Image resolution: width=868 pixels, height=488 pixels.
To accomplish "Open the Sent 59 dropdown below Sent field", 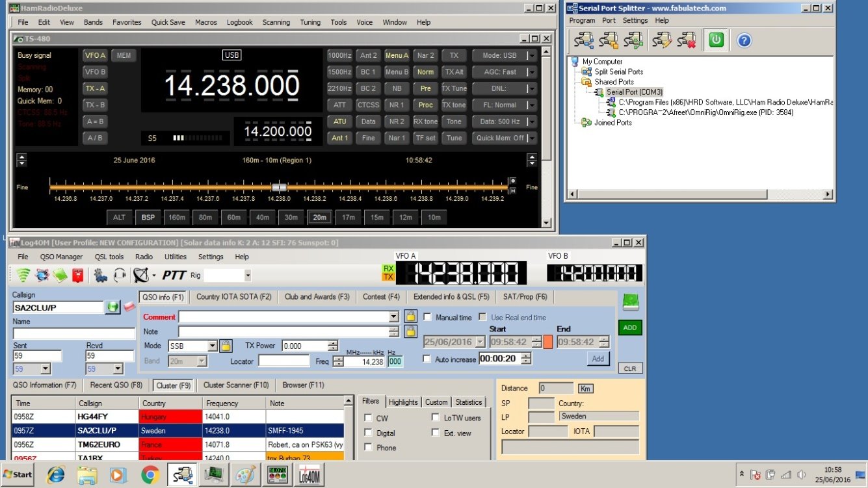I will 45,369.
